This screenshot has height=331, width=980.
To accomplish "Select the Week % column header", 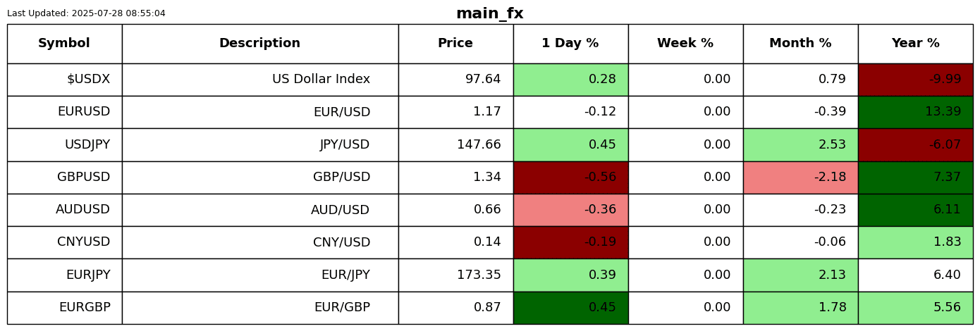I will 685,44.
